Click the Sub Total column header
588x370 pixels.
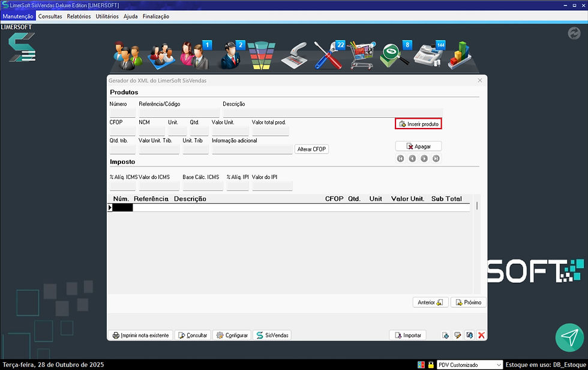pos(446,199)
